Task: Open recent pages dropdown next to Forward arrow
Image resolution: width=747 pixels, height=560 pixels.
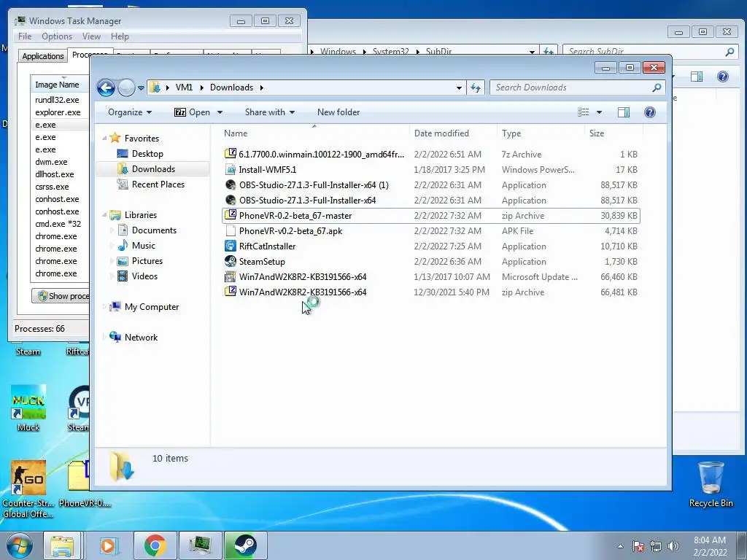Action: coord(141,88)
